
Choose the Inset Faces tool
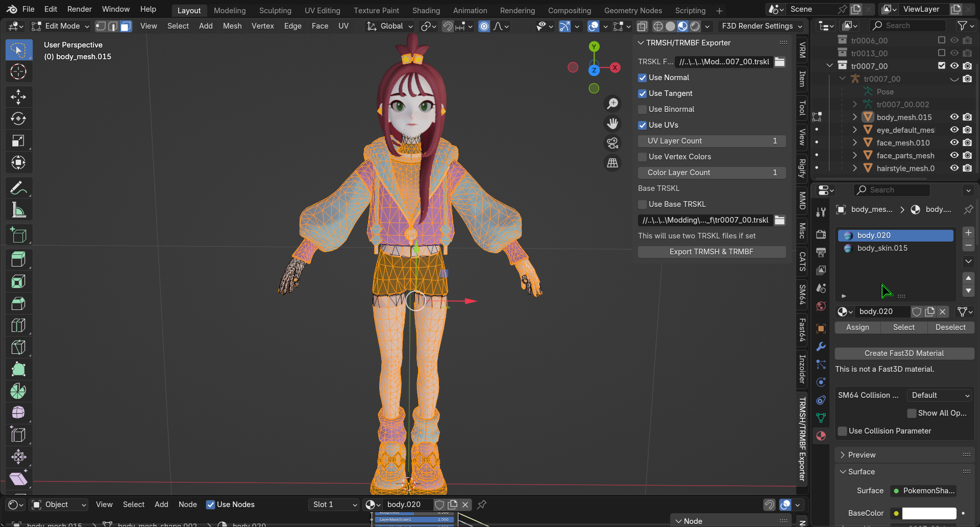point(18,281)
